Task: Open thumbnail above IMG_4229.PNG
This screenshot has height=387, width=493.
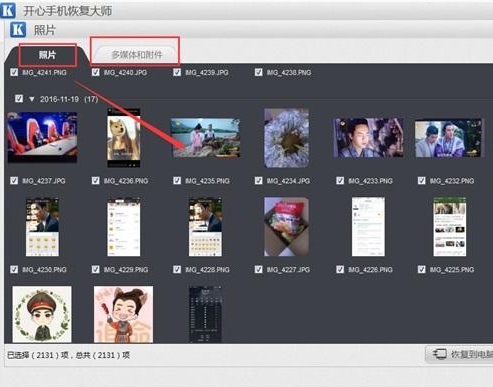Action: [x=124, y=227]
